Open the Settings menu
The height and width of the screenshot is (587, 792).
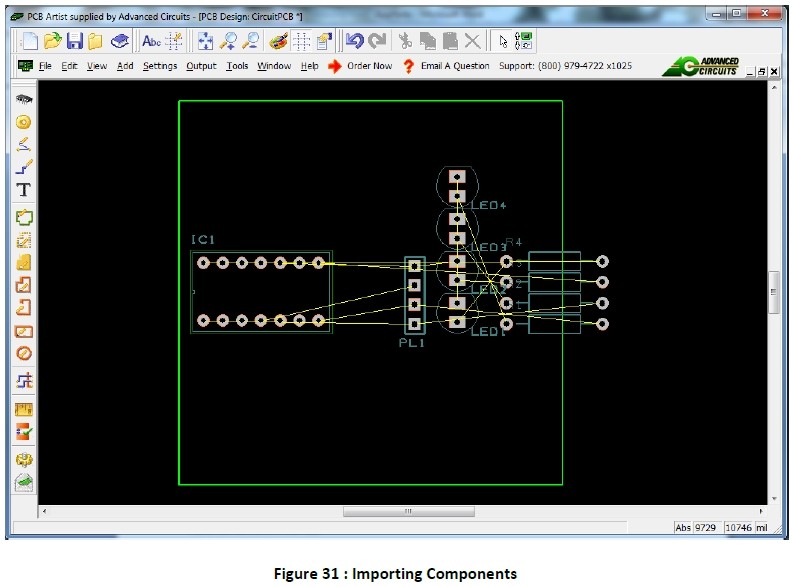point(160,66)
